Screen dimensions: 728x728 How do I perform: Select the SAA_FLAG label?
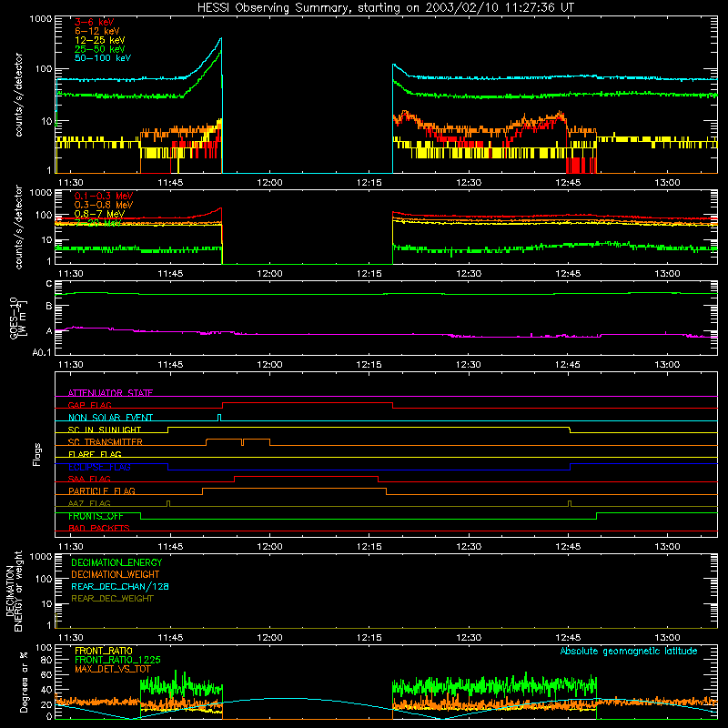click(x=89, y=480)
